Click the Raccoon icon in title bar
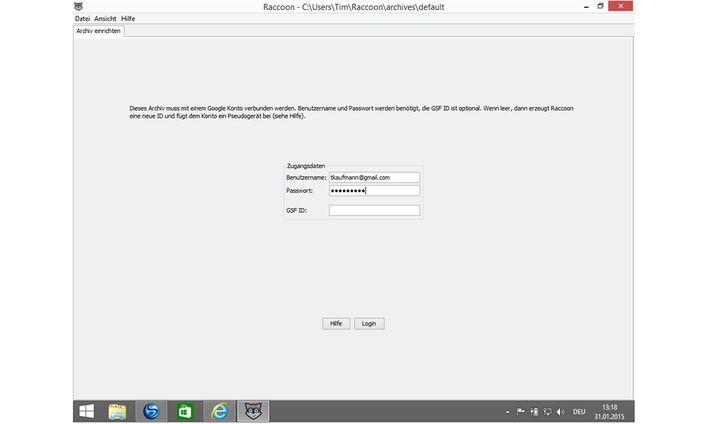The width and height of the screenshot is (708, 424). pyautogui.click(x=79, y=6)
